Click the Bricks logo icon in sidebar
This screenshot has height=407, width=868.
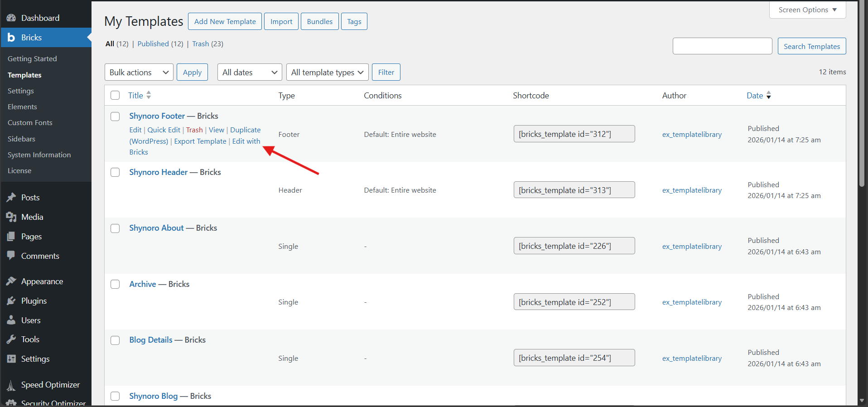11,38
